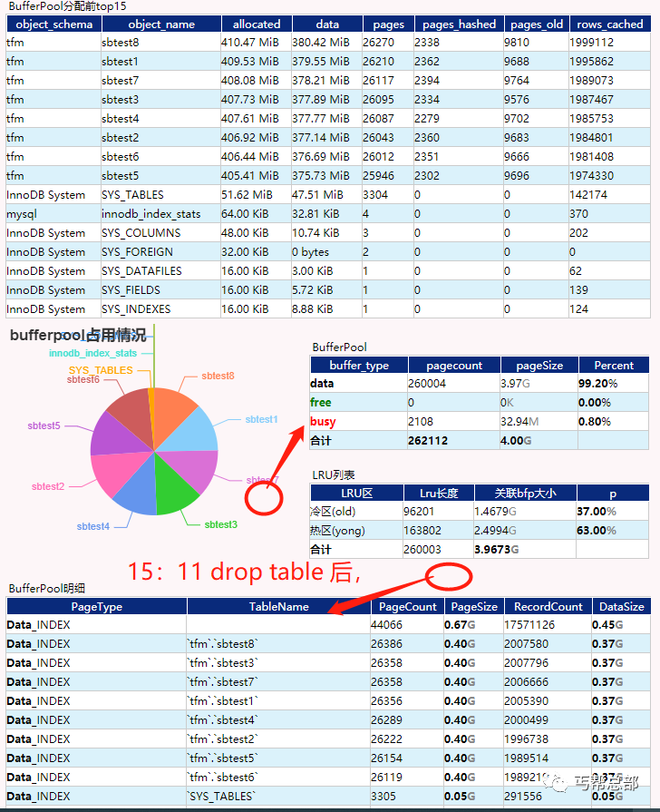Screen dimensions: 660x812
Task: Click the TableName column header
Action: 278,606
